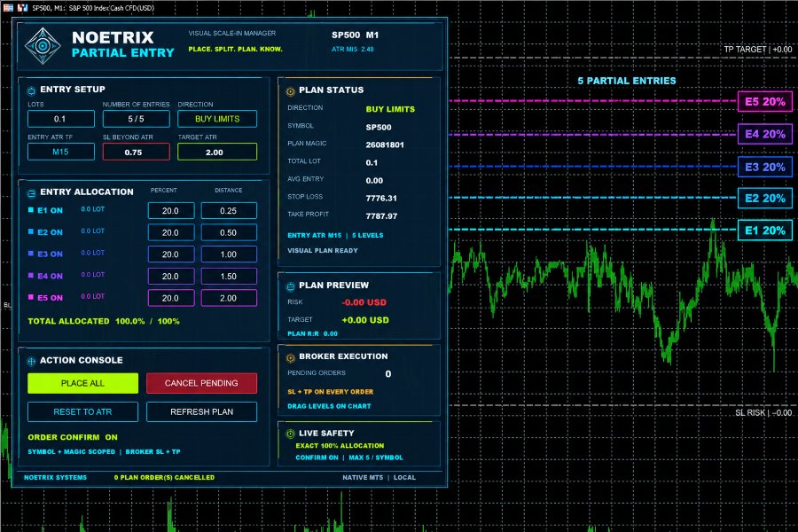Edit E3 percent field 20.0
Screen dimensions: 798x532
pos(171,254)
